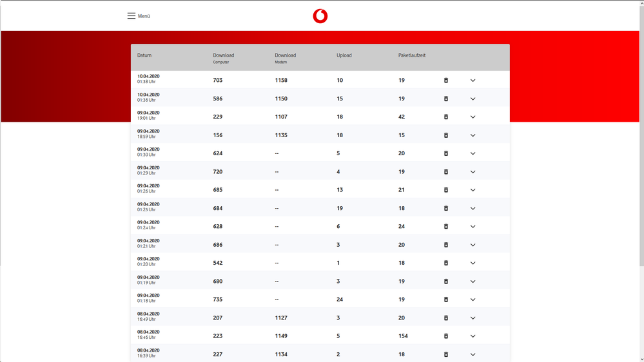The image size is (644, 362).
Task: Click the Paketlaufzeit column header
Action: point(412,55)
